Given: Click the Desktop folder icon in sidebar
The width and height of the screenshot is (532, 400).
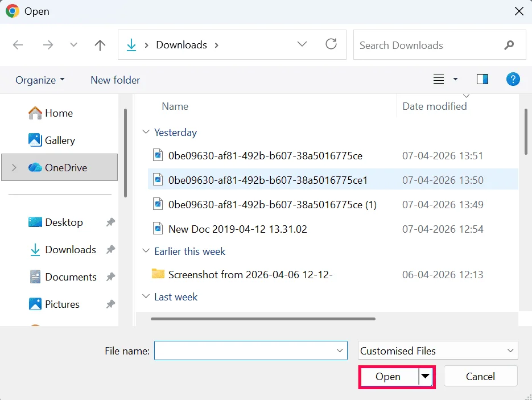Looking at the screenshot, I should coord(35,222).
